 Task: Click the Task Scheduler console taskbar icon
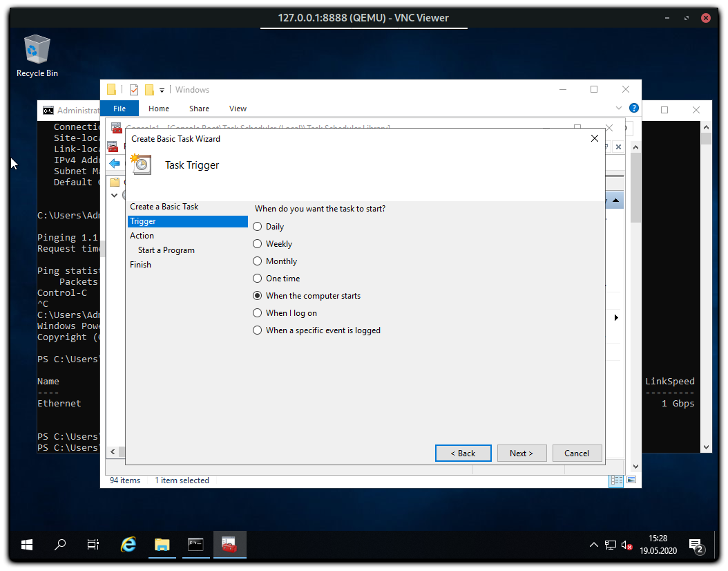click(x=229, y=545)
